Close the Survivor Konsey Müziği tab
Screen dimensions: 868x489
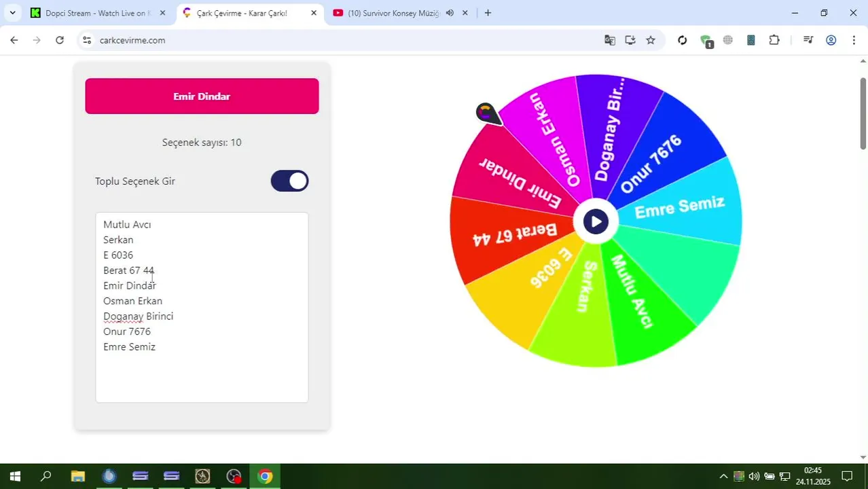coord(465,13)
